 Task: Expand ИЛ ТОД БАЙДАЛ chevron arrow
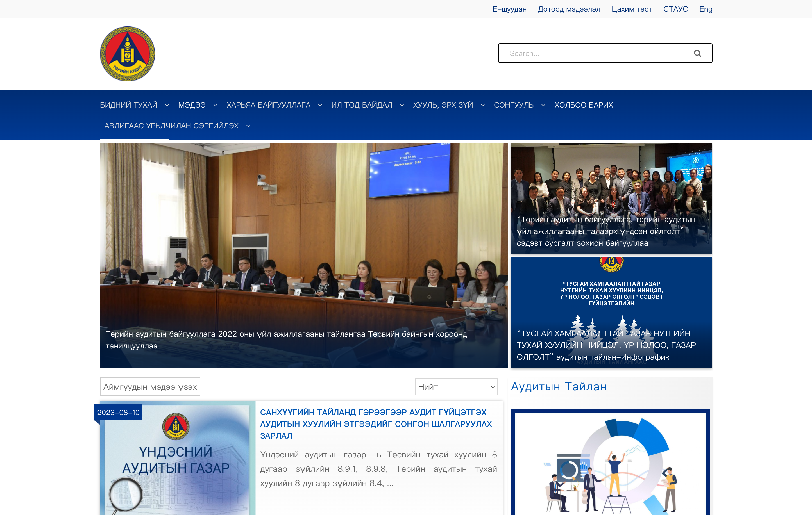402,105
